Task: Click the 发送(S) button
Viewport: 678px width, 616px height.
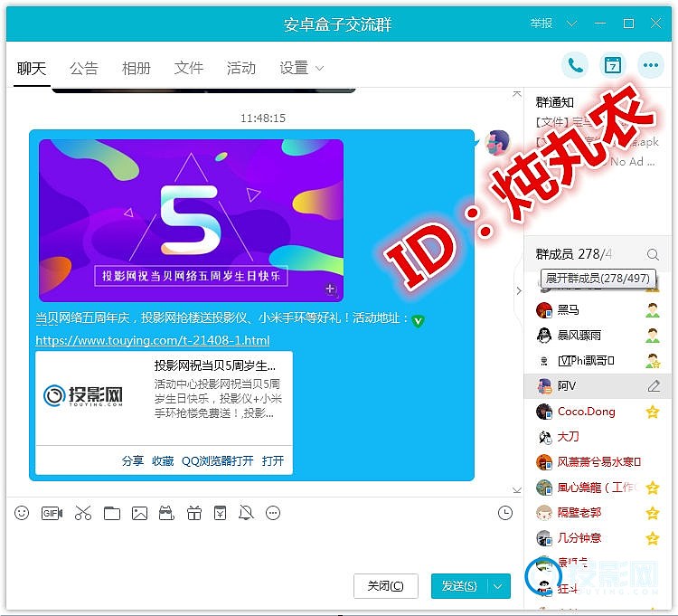Action: point(459,586)
